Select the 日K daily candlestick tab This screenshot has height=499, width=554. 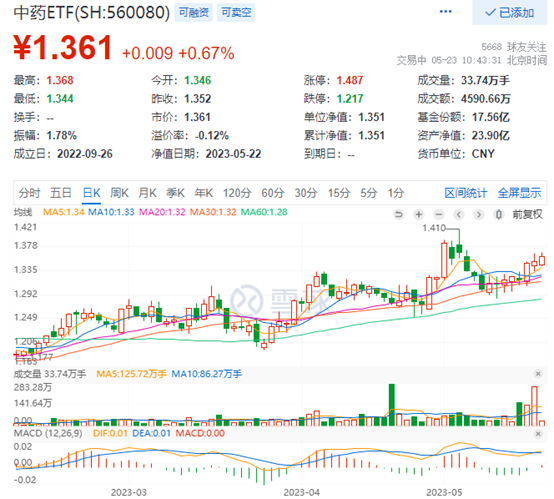(x=92, y=193)
